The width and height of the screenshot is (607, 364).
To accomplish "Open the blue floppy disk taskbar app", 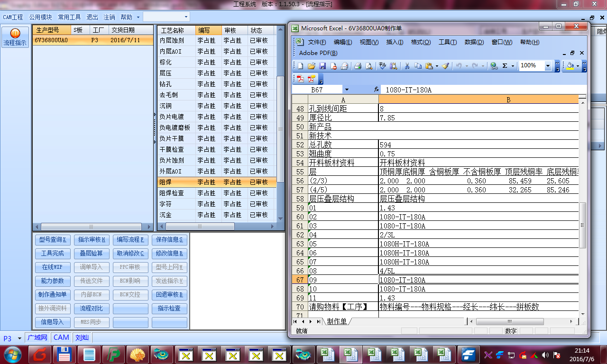I will click(64, 354).
